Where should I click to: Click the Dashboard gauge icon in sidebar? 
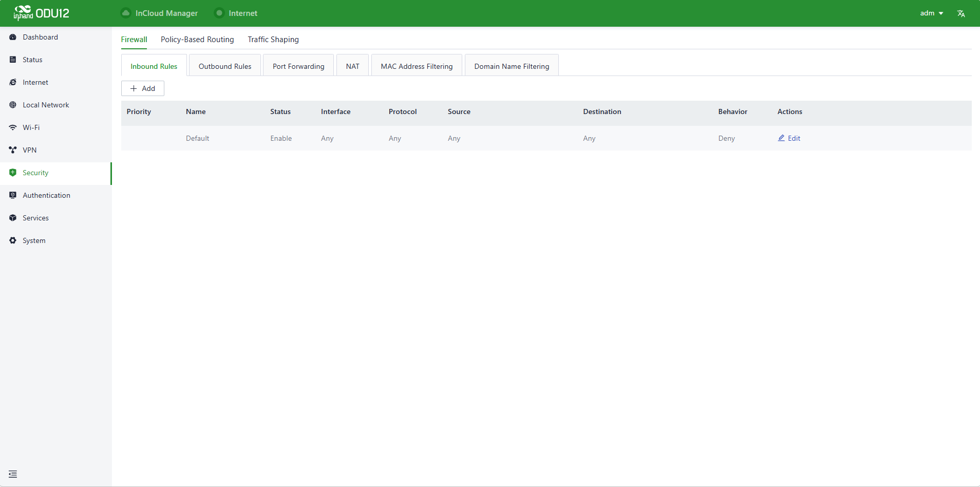[13, 37]
